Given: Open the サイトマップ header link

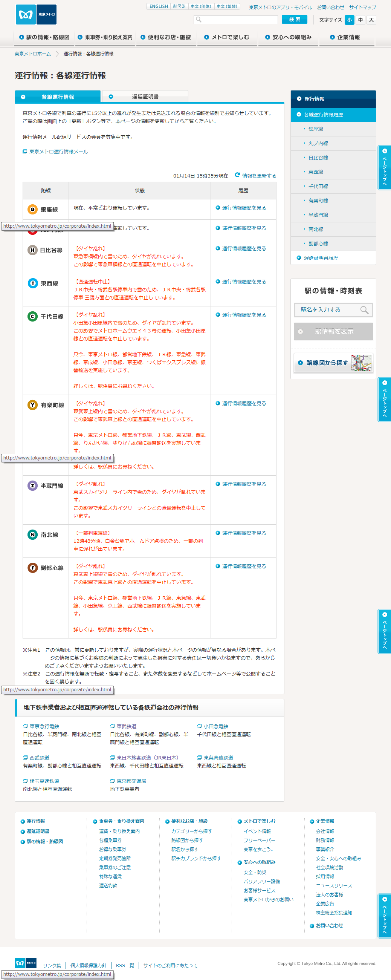Looking at the screenshot, I should 362,7.
